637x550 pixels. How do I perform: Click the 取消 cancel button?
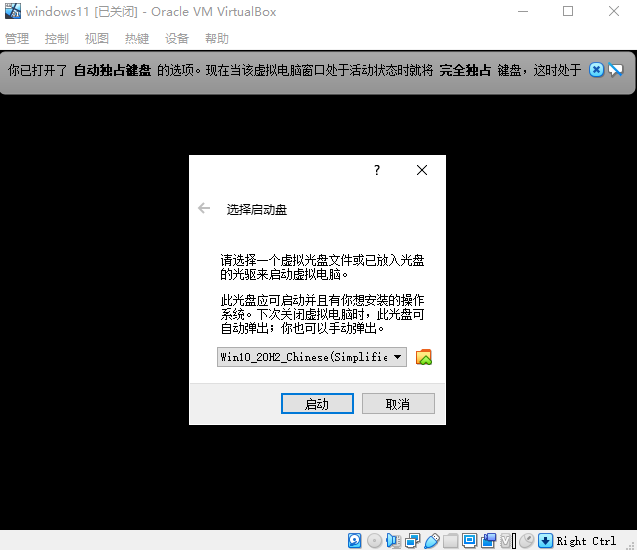click(x=398, y=403)
